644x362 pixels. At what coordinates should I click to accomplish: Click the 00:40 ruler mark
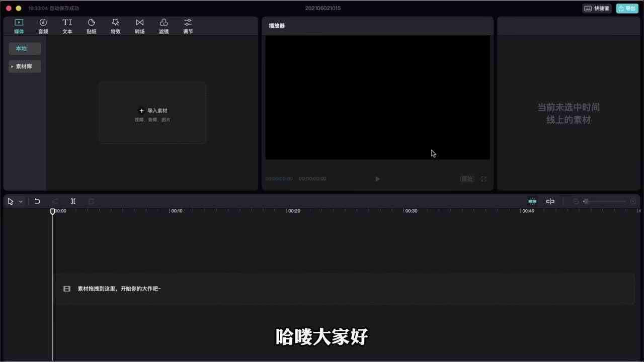point(528,211)
